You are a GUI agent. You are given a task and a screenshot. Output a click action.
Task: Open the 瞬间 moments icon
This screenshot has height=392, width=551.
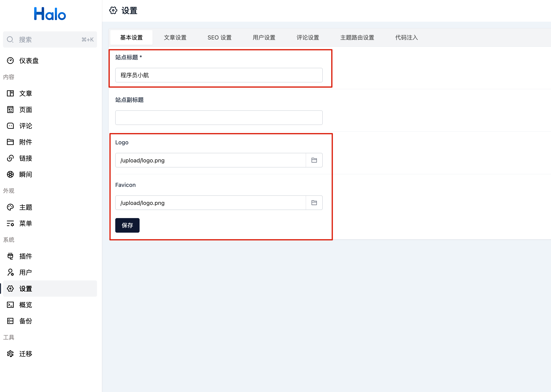tap(10, 174)
